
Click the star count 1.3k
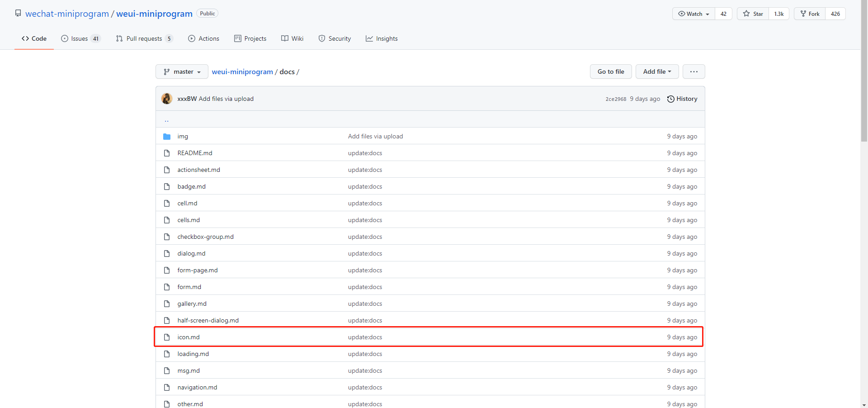pos(779,14)
